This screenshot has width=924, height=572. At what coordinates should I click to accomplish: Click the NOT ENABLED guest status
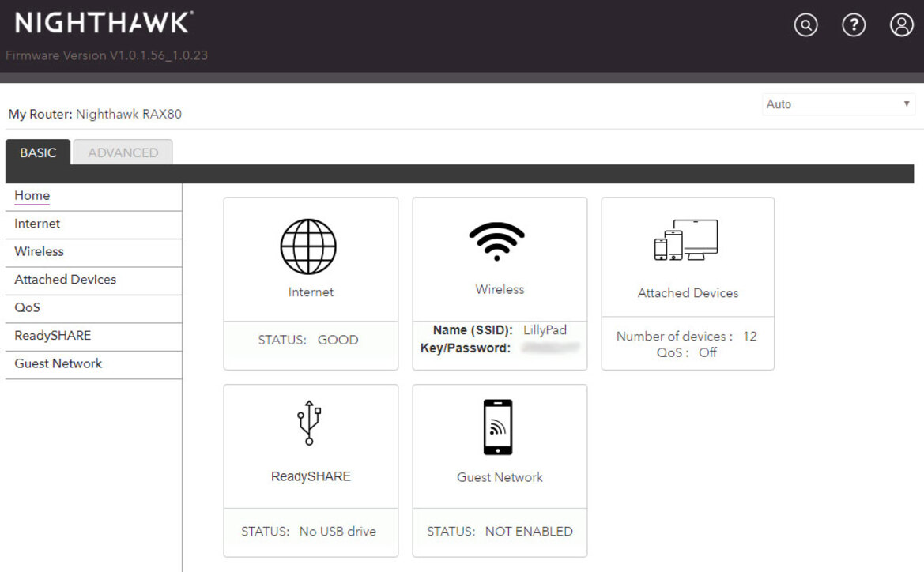coord(529,532)
